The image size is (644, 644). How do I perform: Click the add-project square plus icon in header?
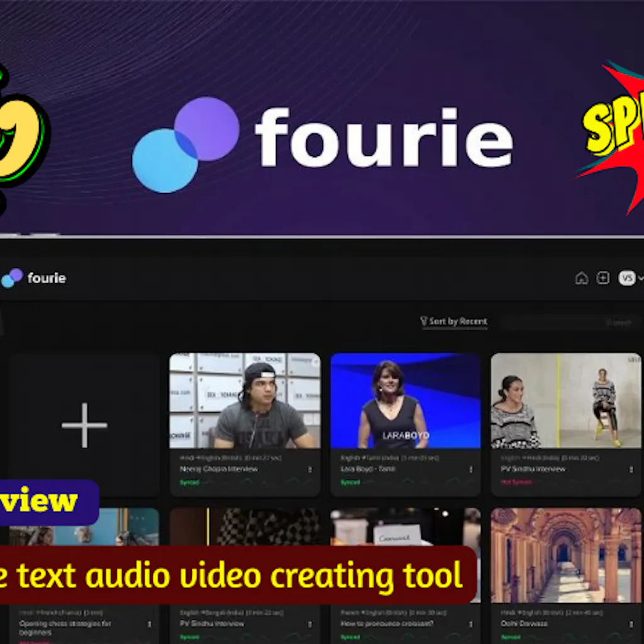tap(602, 278)
